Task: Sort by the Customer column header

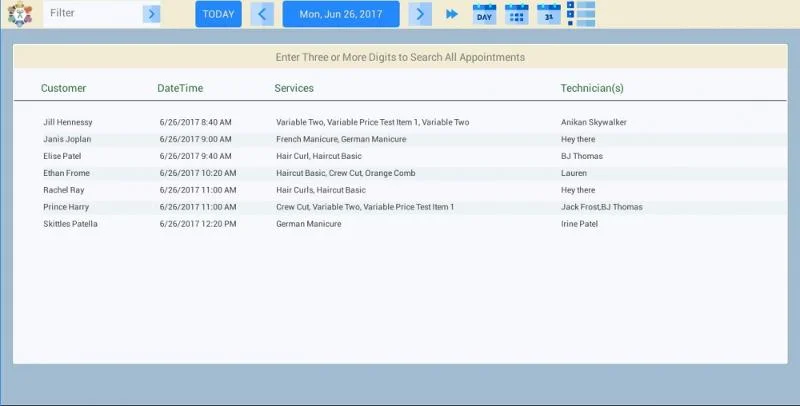Action: pos(63,89)
